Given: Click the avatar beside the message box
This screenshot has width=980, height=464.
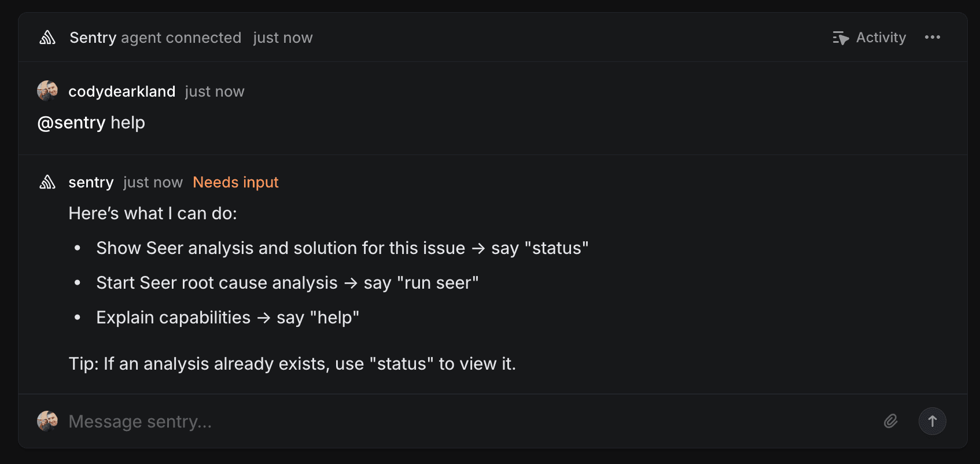Looking at the screenshot, I should pyautogui.click(x=47, y=421).
